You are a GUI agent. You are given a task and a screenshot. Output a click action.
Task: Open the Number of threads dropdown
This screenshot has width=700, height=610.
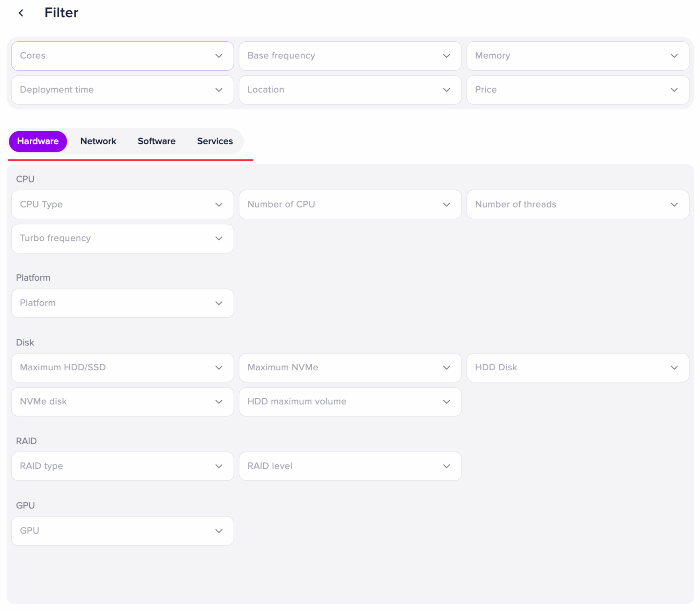click(577, 205)
